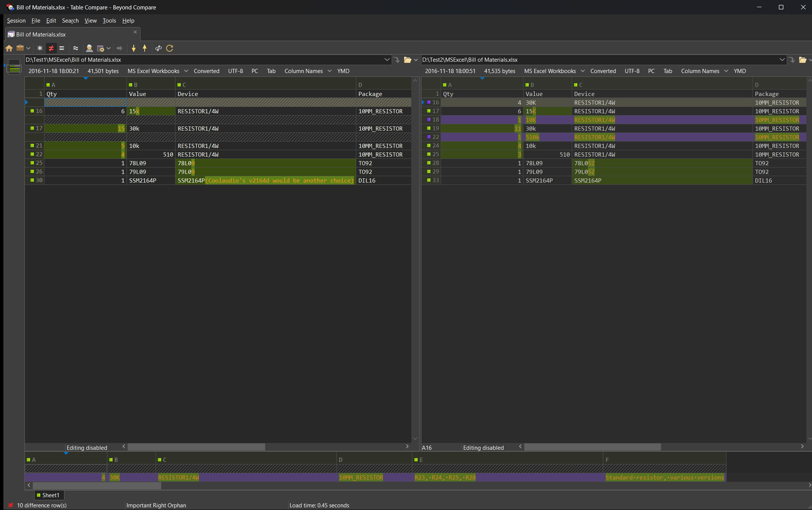Image resolution: width=812 pixels, height=510 pixels.
Task: Expand right Column Names dropdown
Action: pos(726,71)
